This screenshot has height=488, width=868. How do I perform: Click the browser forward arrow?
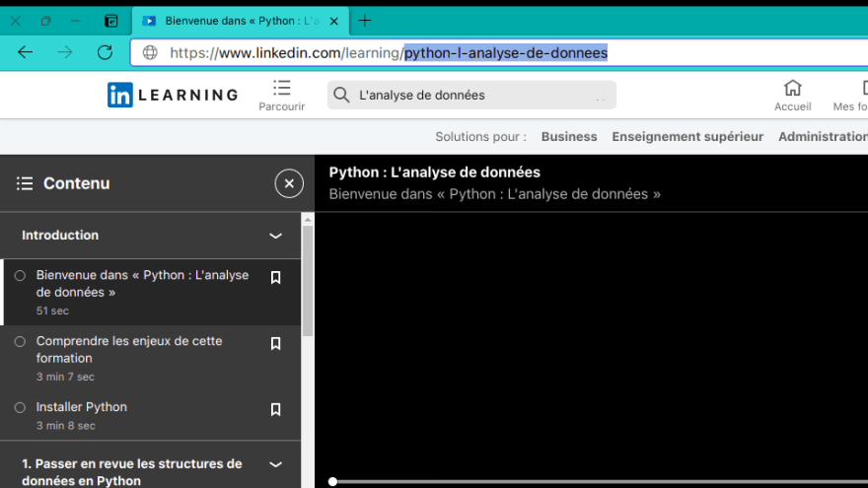65,52
